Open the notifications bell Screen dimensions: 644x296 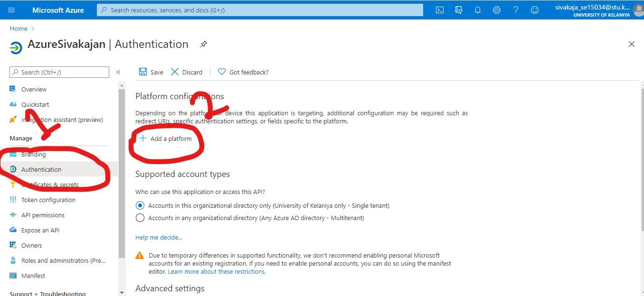478,10
